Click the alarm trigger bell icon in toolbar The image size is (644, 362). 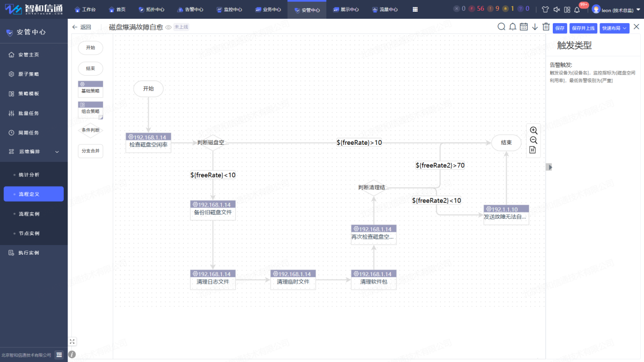click(x=513, y=27)
